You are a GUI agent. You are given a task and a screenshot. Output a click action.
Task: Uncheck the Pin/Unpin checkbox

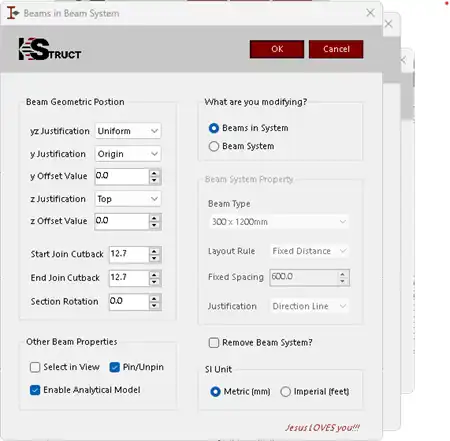(114, 367)
